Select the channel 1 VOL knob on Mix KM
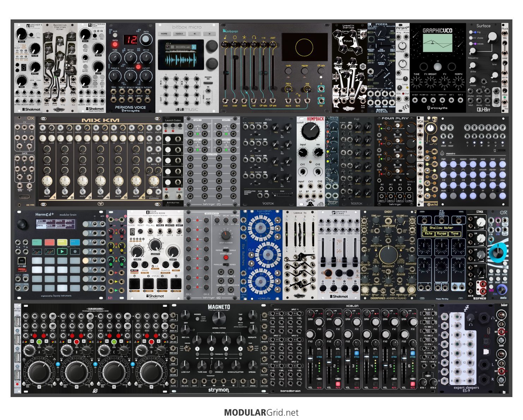The height and width of the screenshot is (420, 523). pos(47,181)
